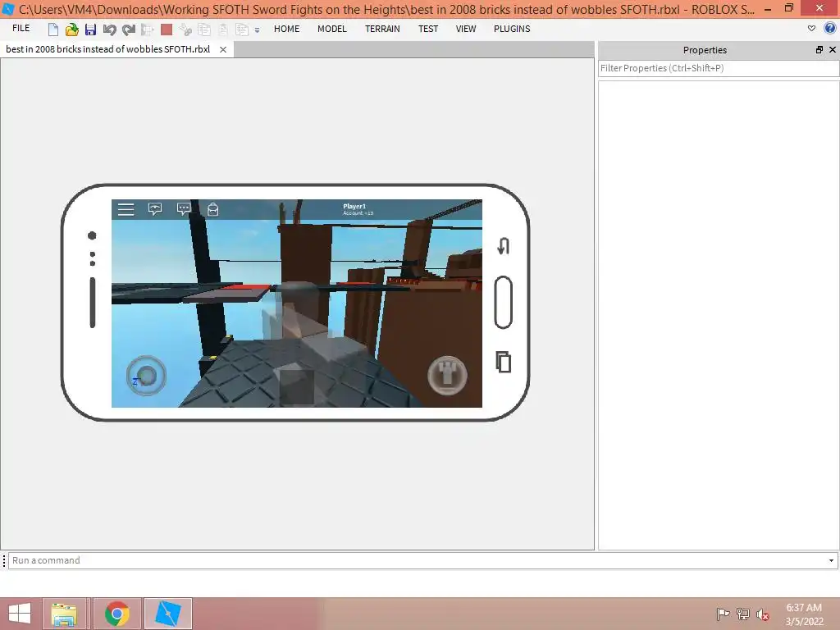This screenshot has height=630, width=840.
Task: Close the Properties panel
Action: coord(833,50)
